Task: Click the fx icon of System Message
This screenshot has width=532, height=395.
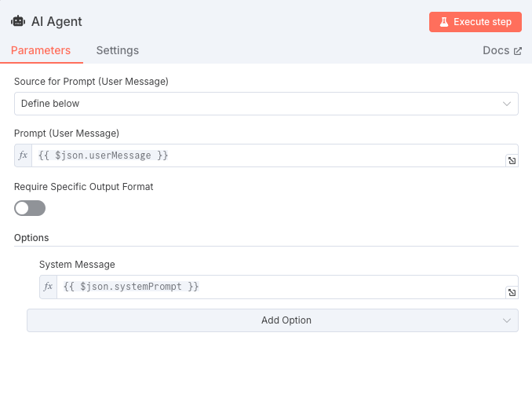Action: 48,287
